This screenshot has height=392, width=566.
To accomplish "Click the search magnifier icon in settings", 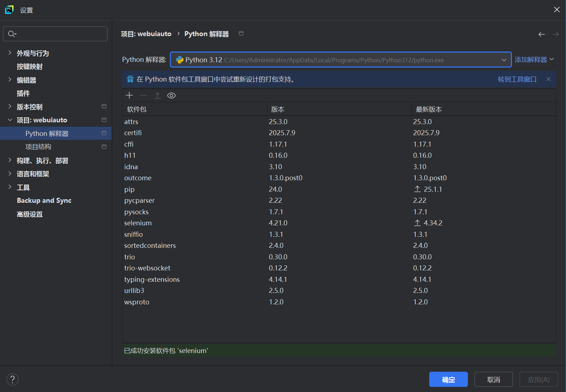I will [x=12, y=34].
